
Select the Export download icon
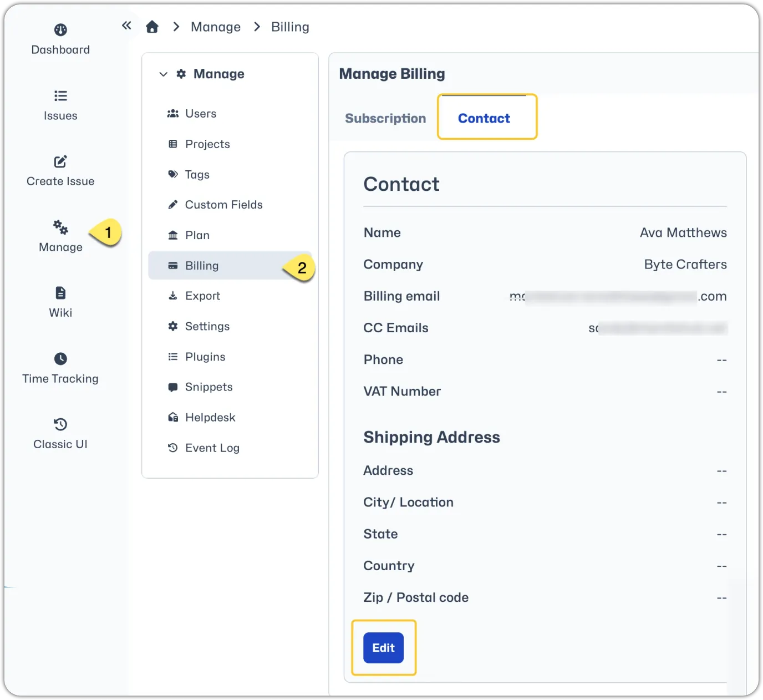point(173,296)
